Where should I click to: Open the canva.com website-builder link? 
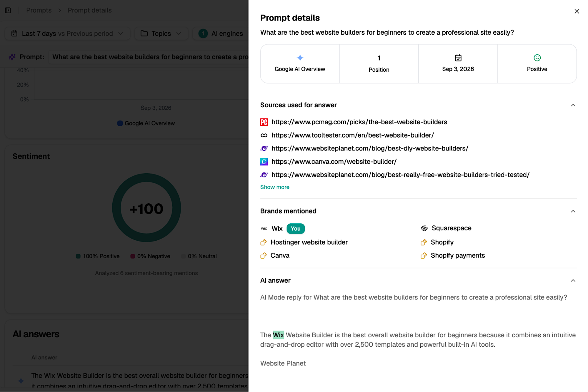tap(334, 162)
